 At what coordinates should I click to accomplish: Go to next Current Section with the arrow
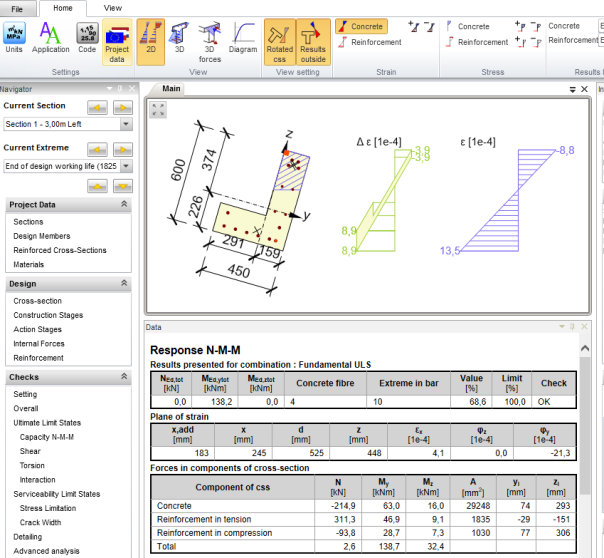124,106
